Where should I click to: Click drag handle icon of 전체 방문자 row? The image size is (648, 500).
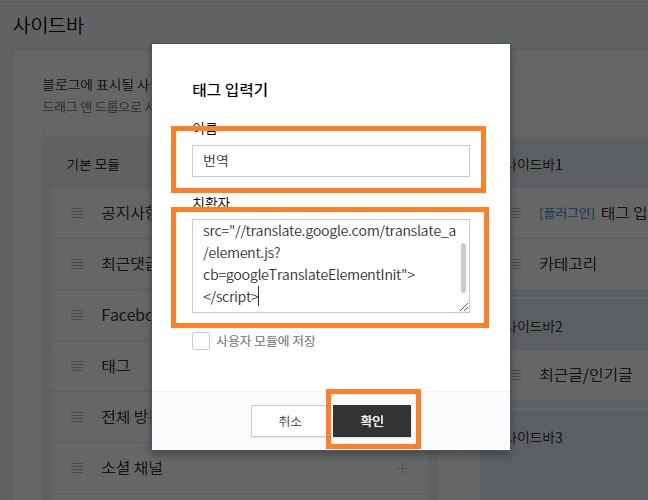point(77,417)
